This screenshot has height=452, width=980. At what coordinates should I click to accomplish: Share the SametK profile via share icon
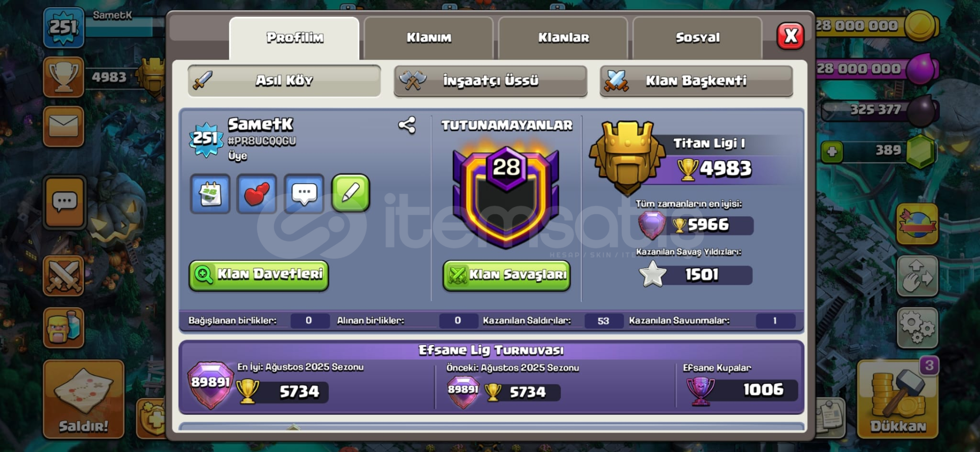[x=407, y=125]
